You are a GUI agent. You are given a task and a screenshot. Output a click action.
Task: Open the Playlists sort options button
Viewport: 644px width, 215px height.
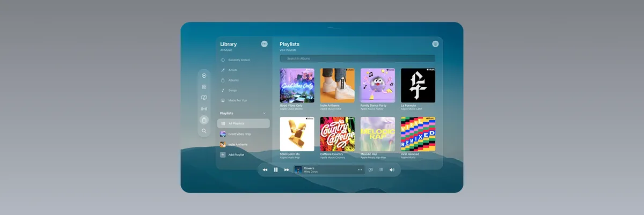[x=435, y=44]
